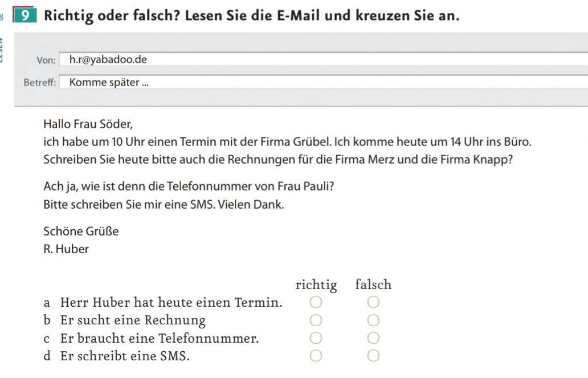Mark statement a as richtig

(x=316, y=302)
